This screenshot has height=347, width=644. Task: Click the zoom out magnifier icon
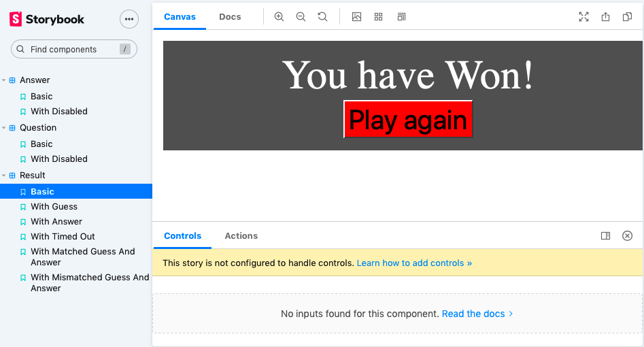tap(301, 17)
